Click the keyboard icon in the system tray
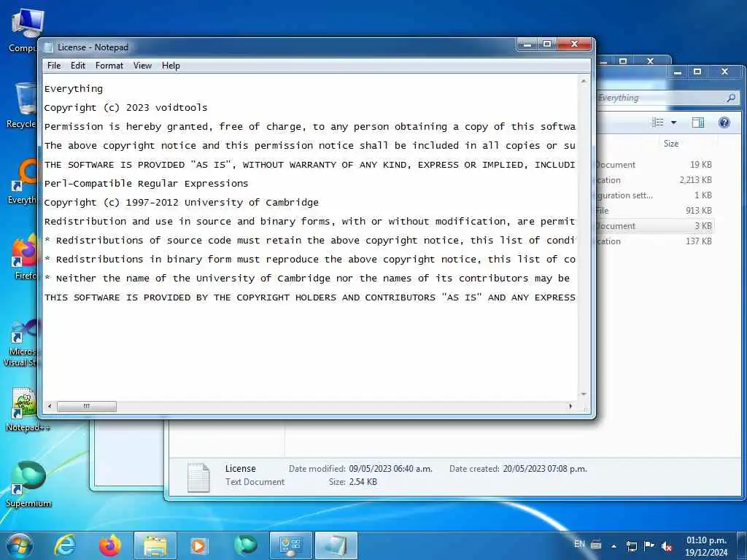747x560 pixels. point(596,545)
